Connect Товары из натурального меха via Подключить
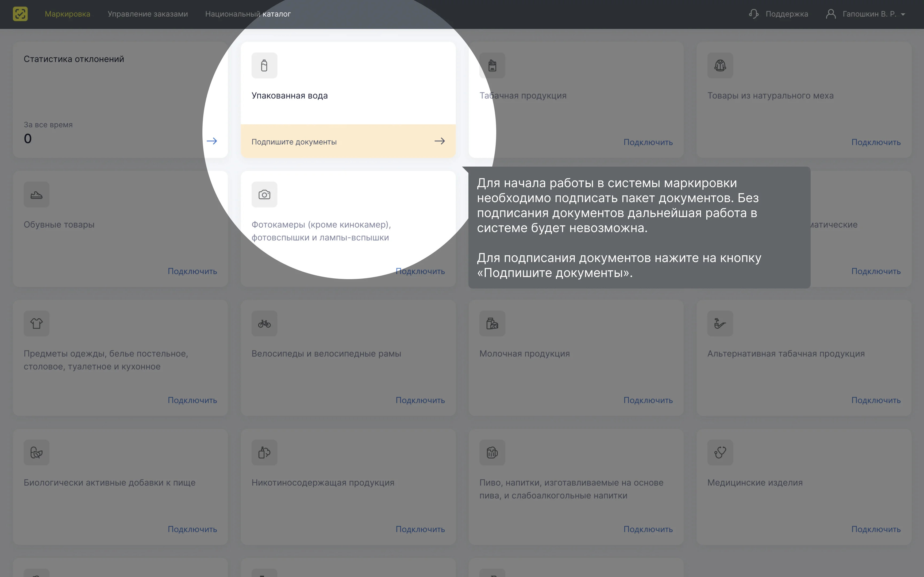Screen dimensions: 924x577 coord(876,142)
